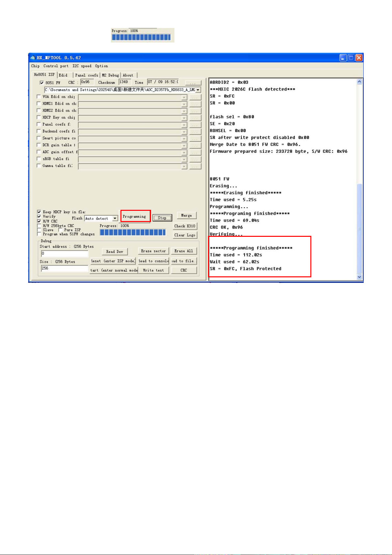Click Reset (enter ISP mode) button
The height and width of the screenshot is (555, 392).
click(113, 261)
